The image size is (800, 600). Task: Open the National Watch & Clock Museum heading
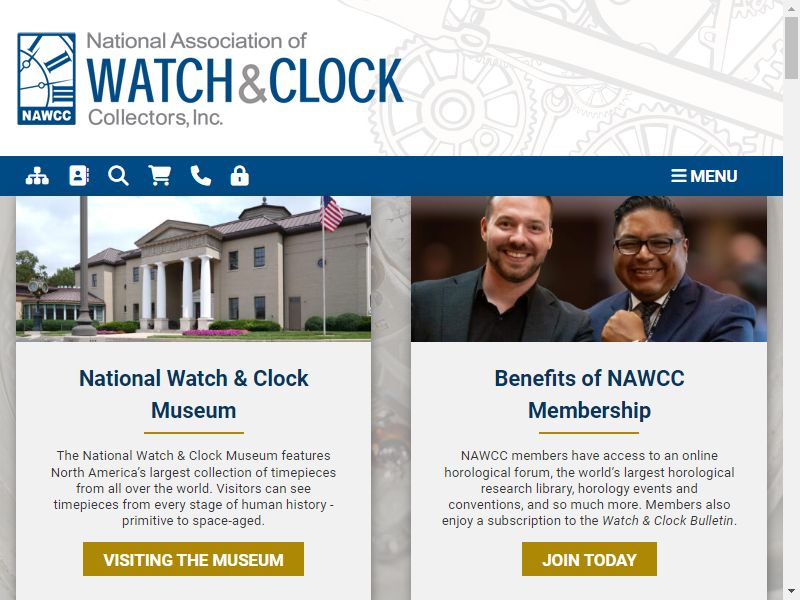click(x=193, y=394)
